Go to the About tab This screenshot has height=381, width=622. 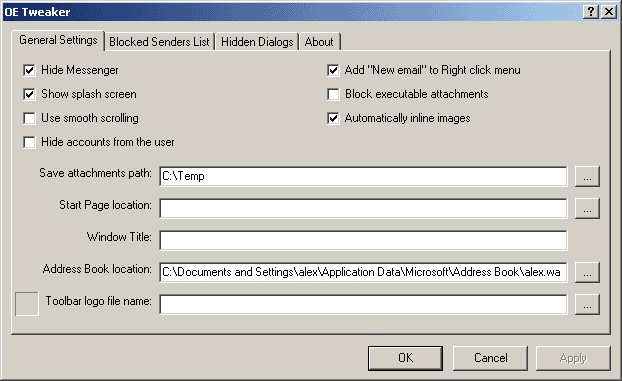tap(319, 42)
